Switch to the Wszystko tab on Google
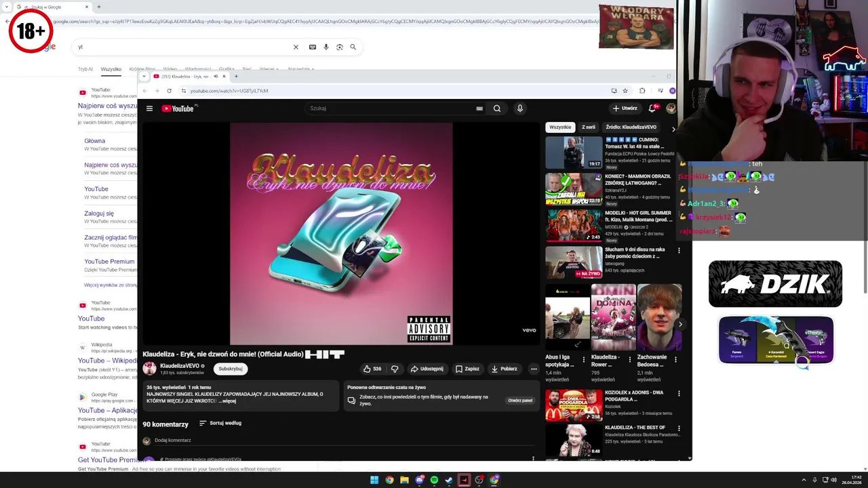Viewport: 868px width, 488px height. point(111,69)
